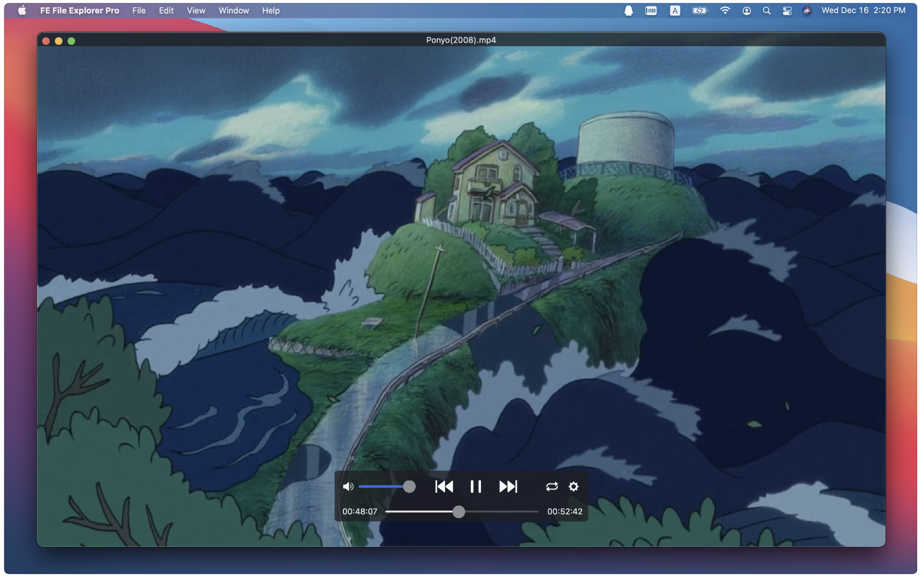Click the volume slider knob
The width and height of the screenshot is (924, 579).
click(x=409, y=487)
